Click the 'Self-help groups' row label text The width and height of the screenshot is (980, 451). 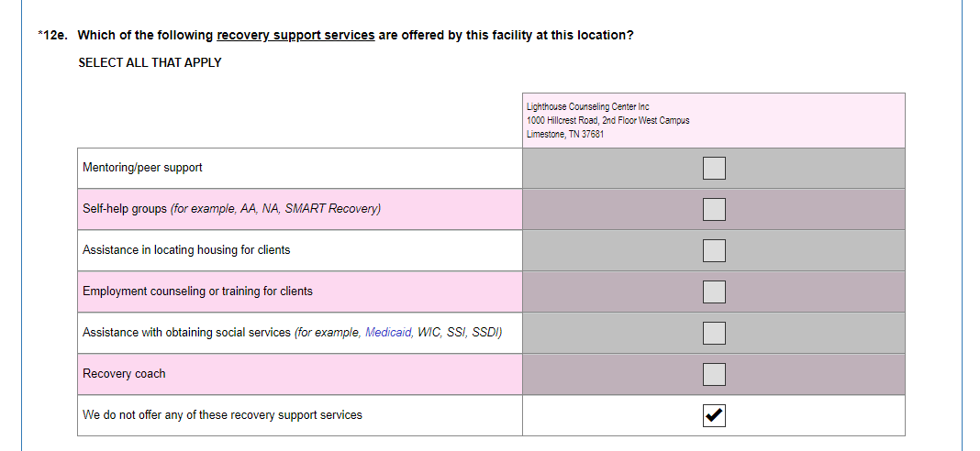click(125, 209)
